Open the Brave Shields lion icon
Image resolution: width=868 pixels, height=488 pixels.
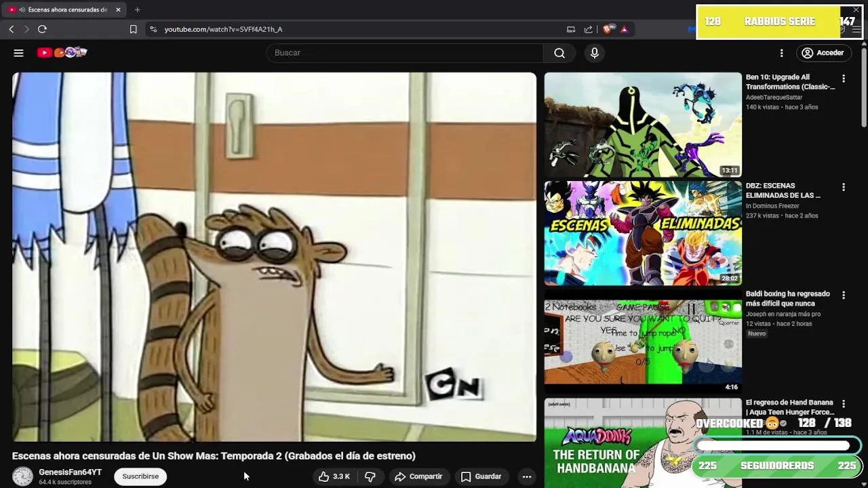click(608, 29)
